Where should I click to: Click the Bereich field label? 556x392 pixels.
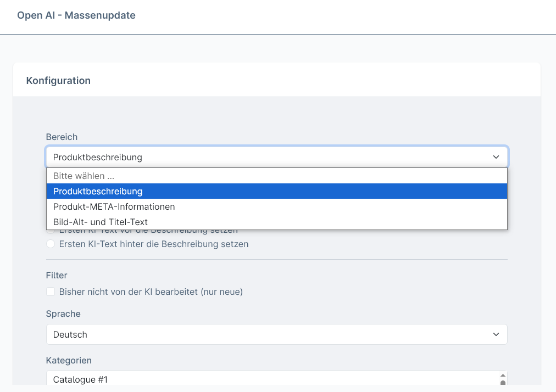coord(62,137)
